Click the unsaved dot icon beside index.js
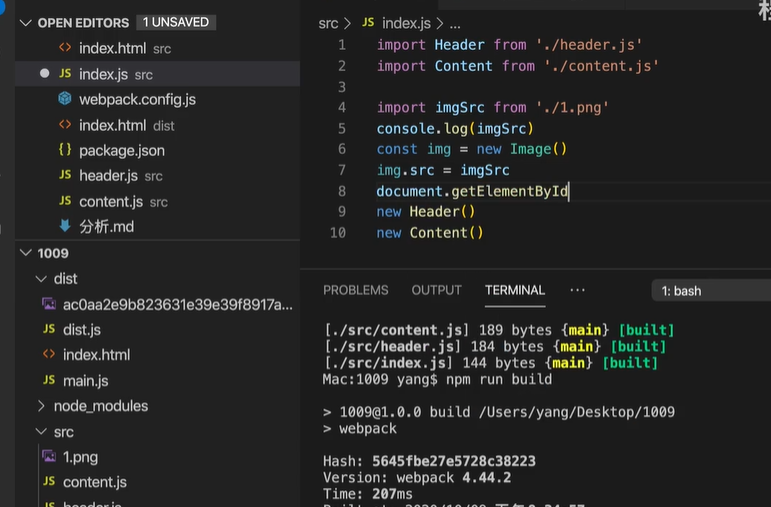 [x=44, y=73]
